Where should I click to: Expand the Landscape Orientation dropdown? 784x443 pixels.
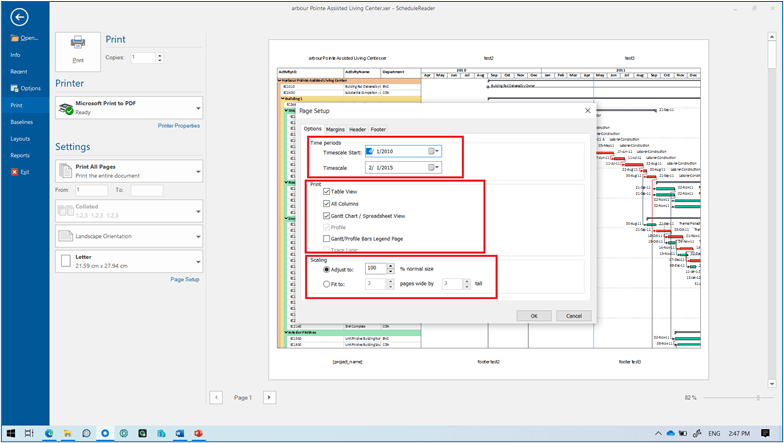tap(198, 236)
